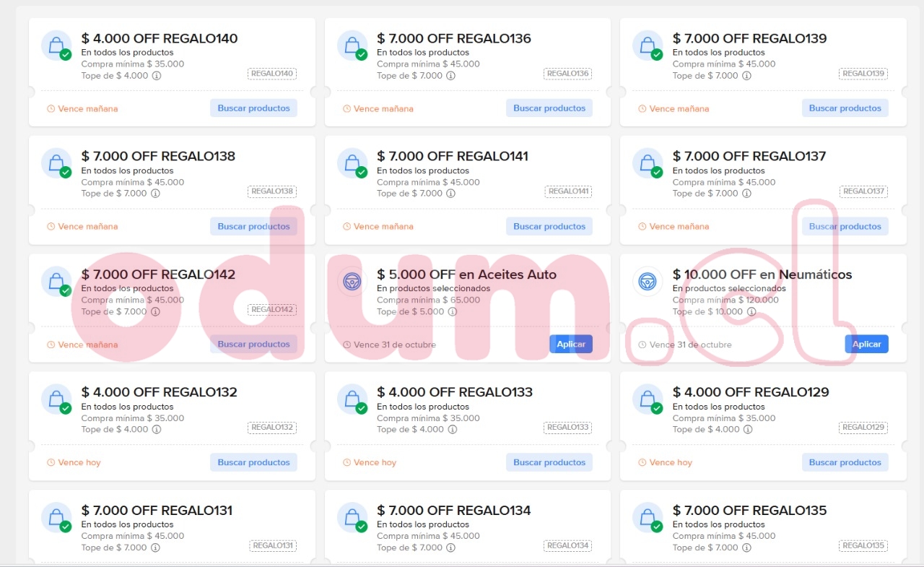Click the shopping bag icon of REGALO139 coupon
Image resolution: width=924 pixels, height=567 pixels.
647,46
